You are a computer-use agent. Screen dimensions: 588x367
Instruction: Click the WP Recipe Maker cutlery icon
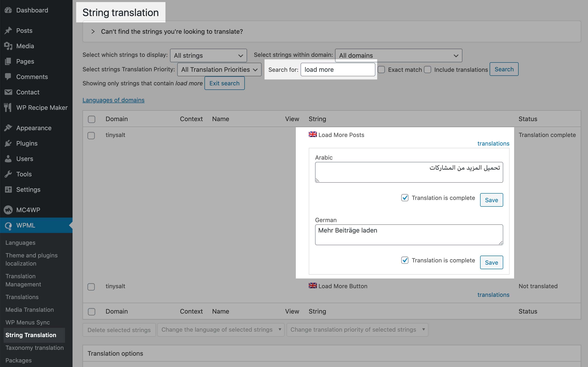7,108
